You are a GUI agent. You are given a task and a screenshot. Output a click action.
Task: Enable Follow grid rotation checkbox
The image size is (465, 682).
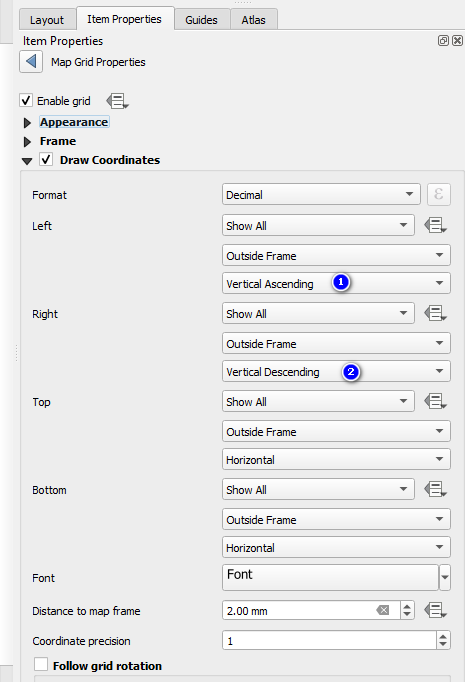point(41,665)
